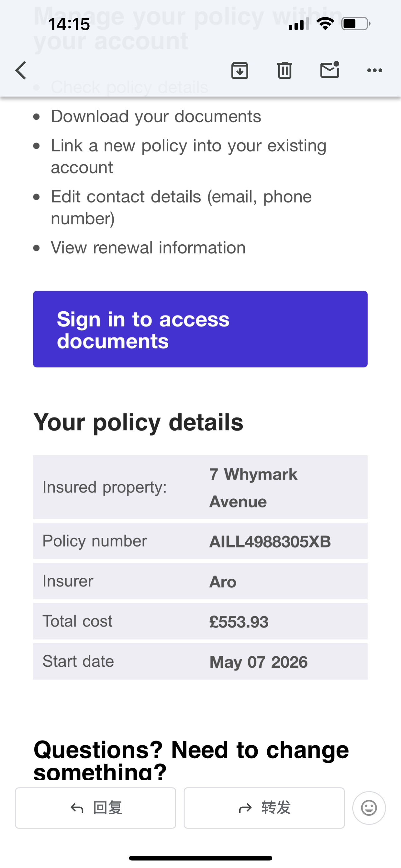Tap the battery indicator in status bar
Viewport: 401px width, 868px height.
pos(356,24)
